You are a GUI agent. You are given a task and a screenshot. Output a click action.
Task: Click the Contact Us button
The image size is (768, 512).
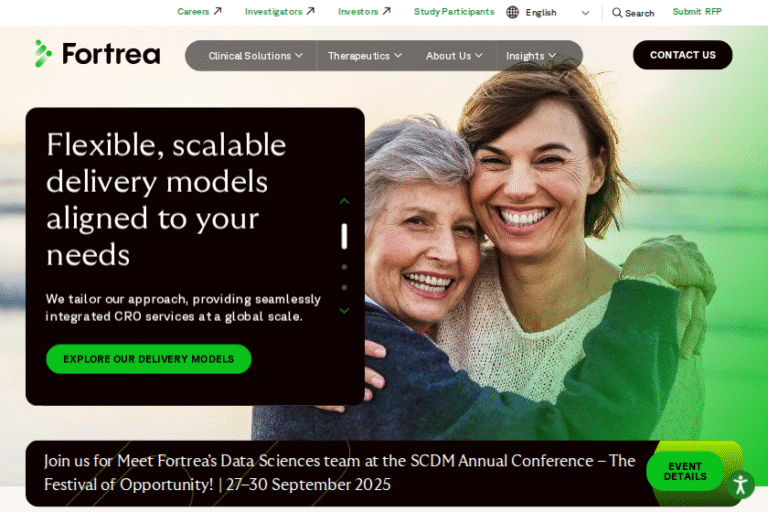(x=682, y=55)
